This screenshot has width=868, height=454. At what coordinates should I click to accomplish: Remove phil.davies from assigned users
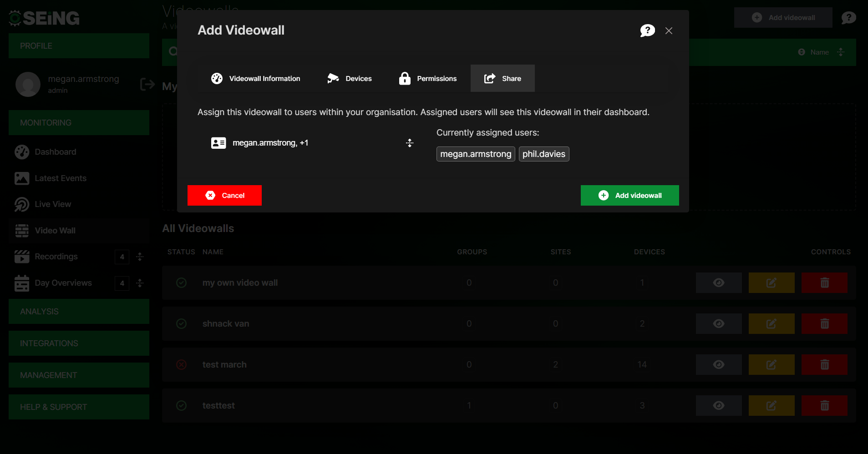pos(544,154)
